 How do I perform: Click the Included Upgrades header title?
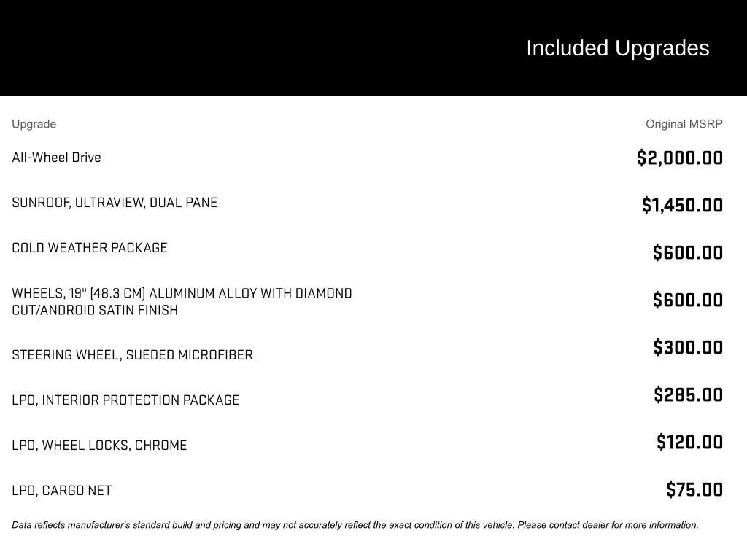coord(617,48)
